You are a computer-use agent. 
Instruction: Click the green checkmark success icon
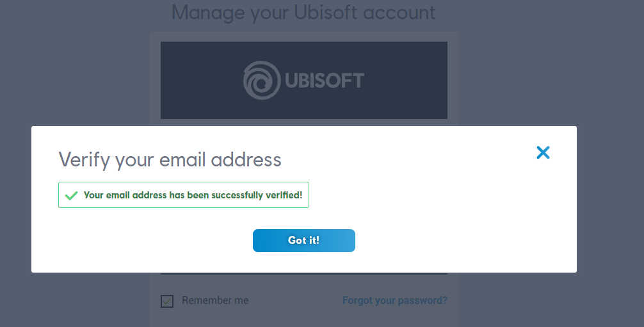pos(72,195)
